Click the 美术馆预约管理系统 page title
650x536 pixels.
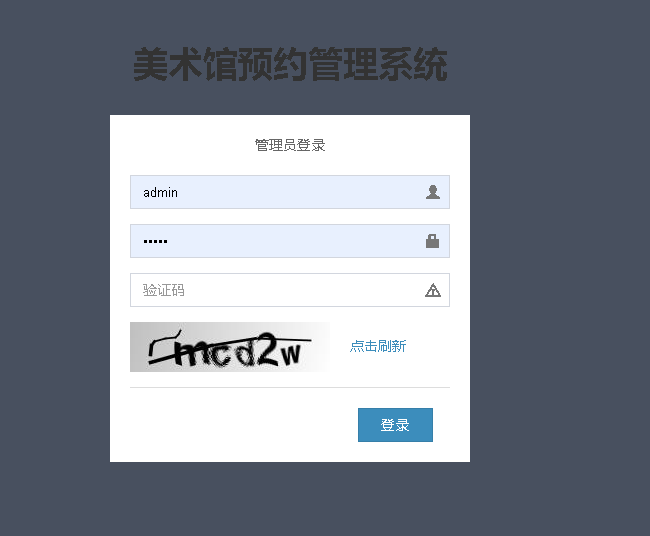click(x=290, y=64)
